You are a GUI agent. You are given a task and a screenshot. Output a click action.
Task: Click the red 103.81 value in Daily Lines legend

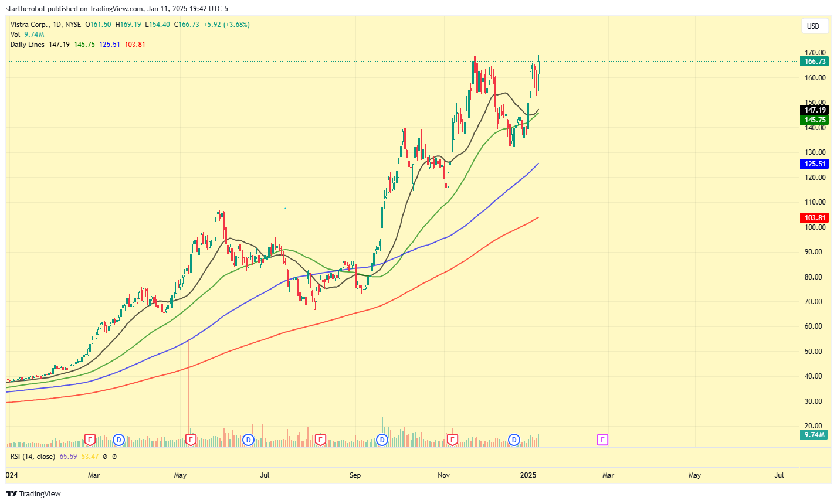click(135, 45)
